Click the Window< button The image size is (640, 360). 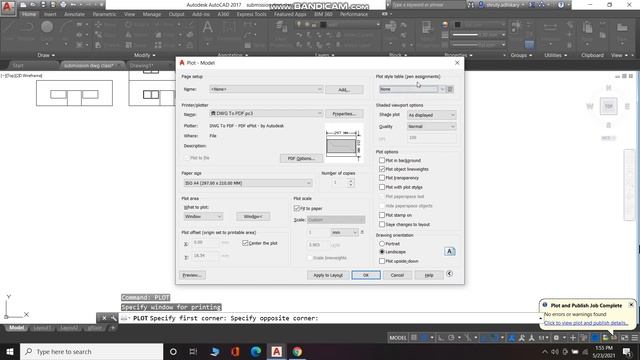[253, 216]
